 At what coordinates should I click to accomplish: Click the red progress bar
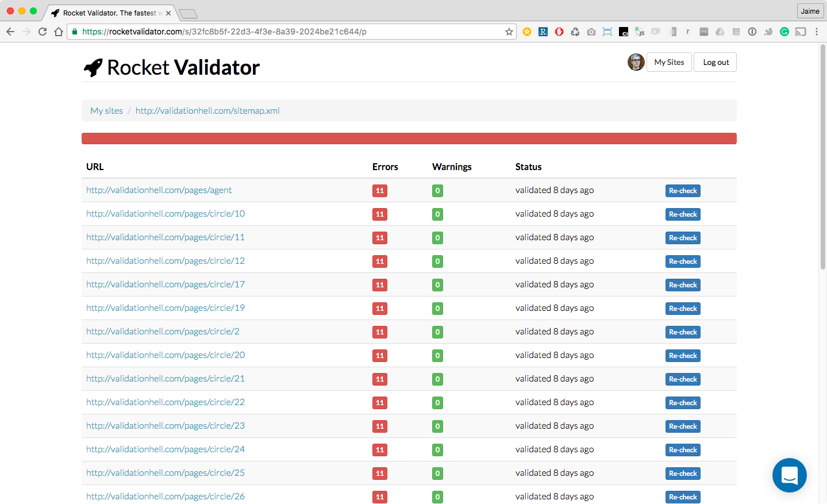point(409,138)
